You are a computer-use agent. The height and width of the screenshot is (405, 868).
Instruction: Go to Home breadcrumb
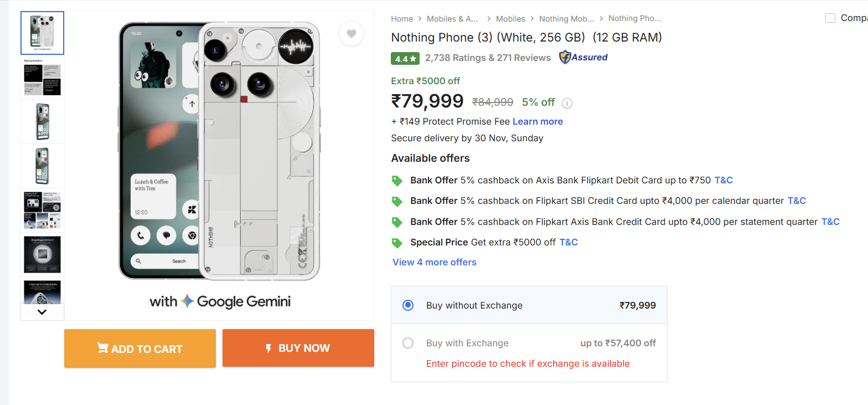[x=402, y=19]
